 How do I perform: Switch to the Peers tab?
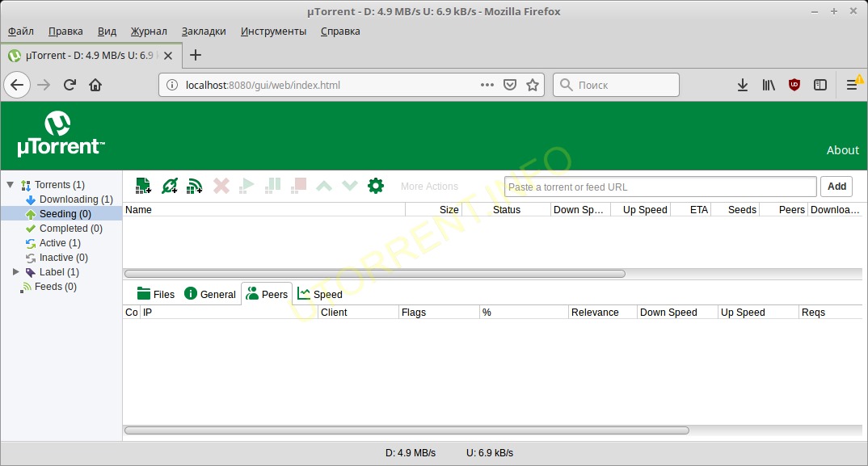267,294
